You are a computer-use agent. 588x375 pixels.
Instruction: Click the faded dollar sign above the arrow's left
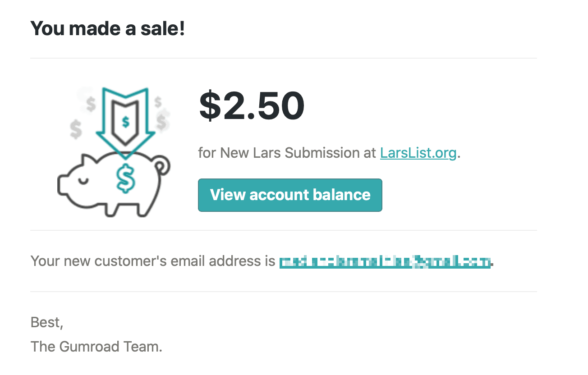click(x=91, y=103)
